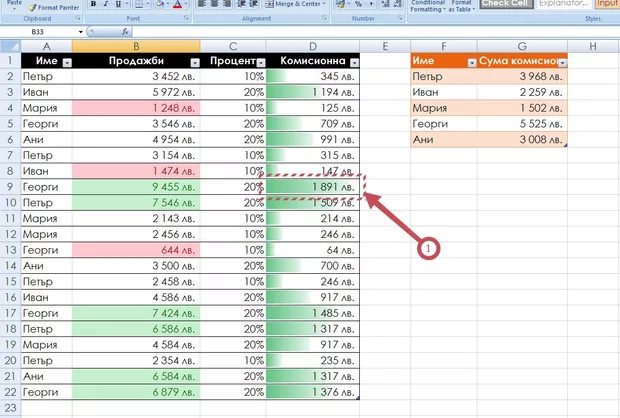The width and height of the screenshot is (620, 418).
Task: Click the Paste clipboard icon
Action: click(13, 4)
